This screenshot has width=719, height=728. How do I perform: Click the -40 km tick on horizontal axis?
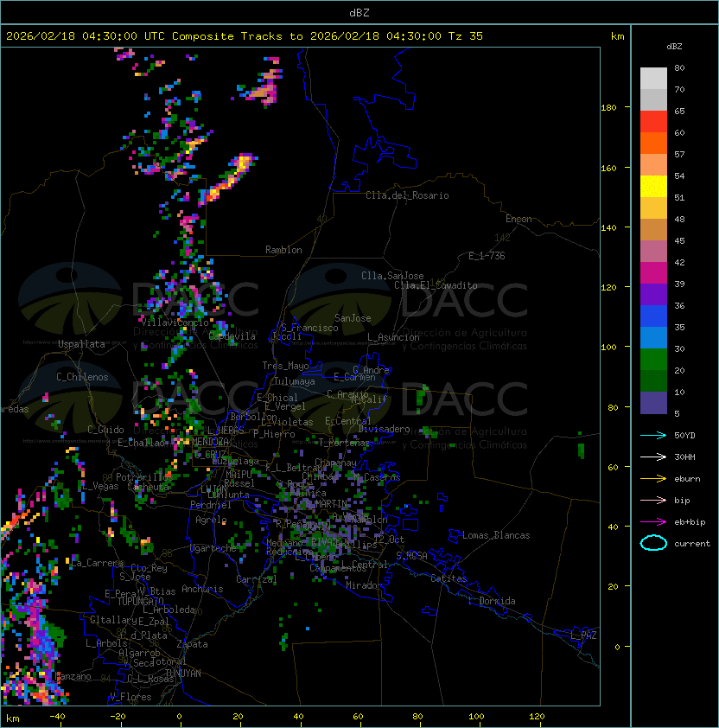click(57, 717)
